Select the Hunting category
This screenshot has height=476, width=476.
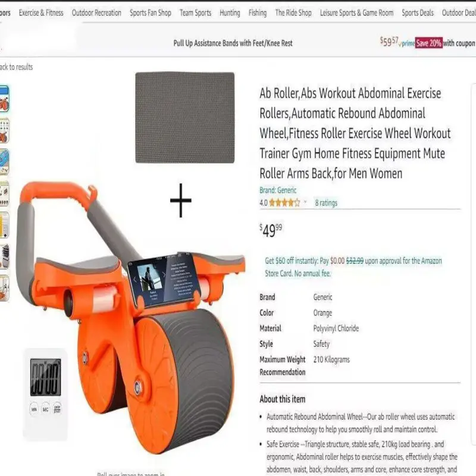point(230,12)
